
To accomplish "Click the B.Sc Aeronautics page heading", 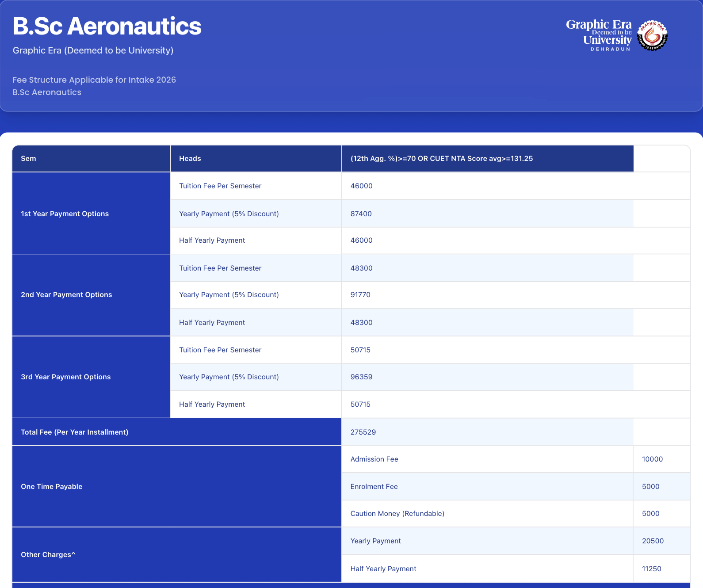I will [x=107, y=26].
